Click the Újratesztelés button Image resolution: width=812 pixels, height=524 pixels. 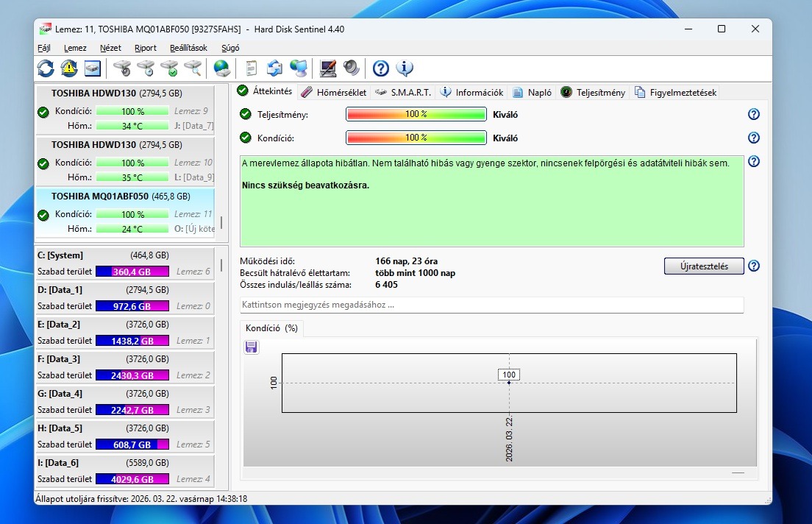(x=704, y=266)
